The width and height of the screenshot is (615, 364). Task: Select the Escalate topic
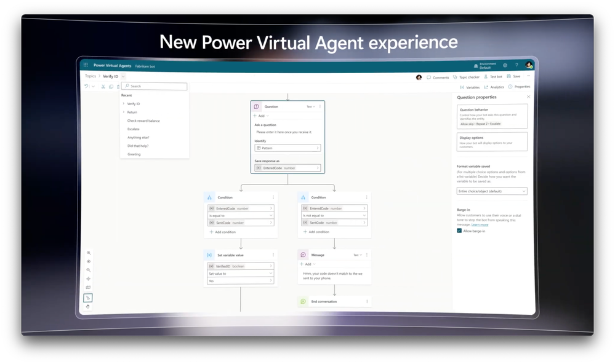coord(134,129)
